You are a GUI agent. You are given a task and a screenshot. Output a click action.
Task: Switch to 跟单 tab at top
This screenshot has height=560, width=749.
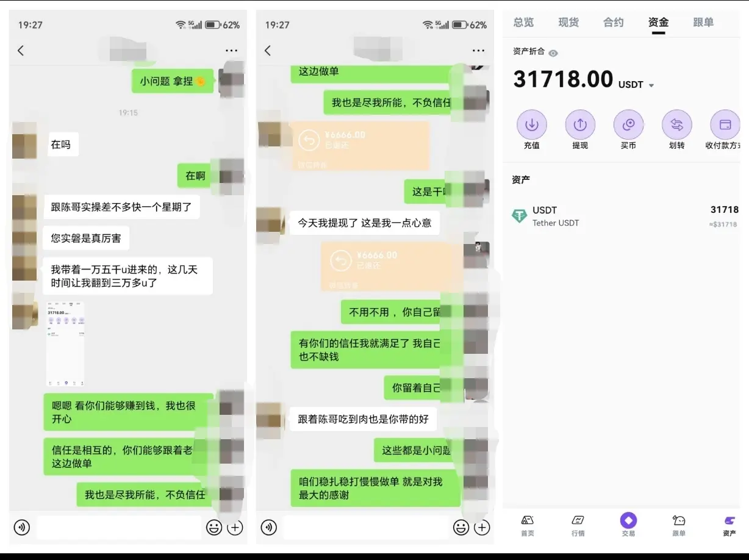tap(703, 23)
